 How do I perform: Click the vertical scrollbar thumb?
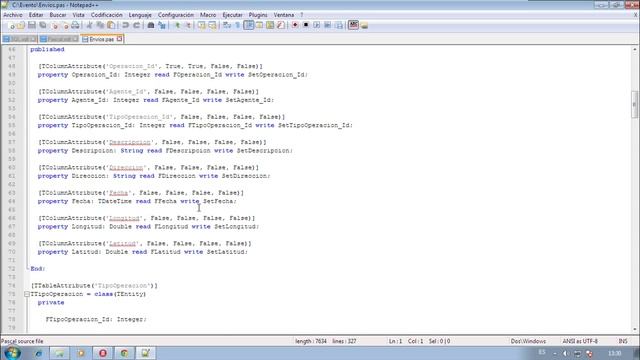click(634, 104)
